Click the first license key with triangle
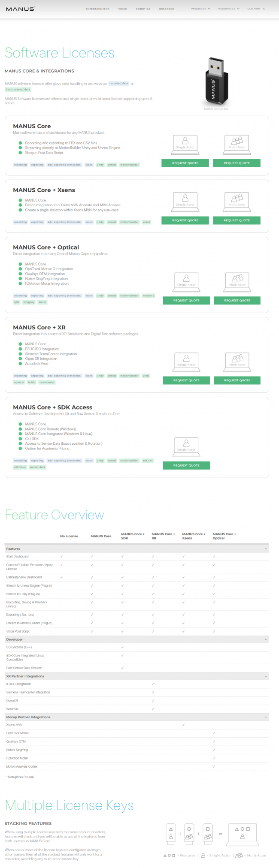The image size is (279, 868). coord(171,833)
